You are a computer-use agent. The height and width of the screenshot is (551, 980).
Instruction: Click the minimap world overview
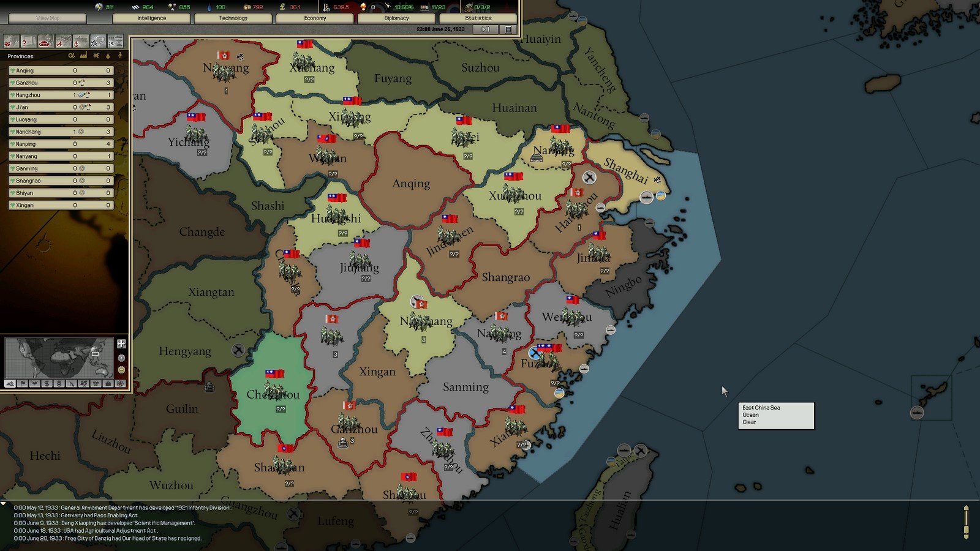click(59, 358)
